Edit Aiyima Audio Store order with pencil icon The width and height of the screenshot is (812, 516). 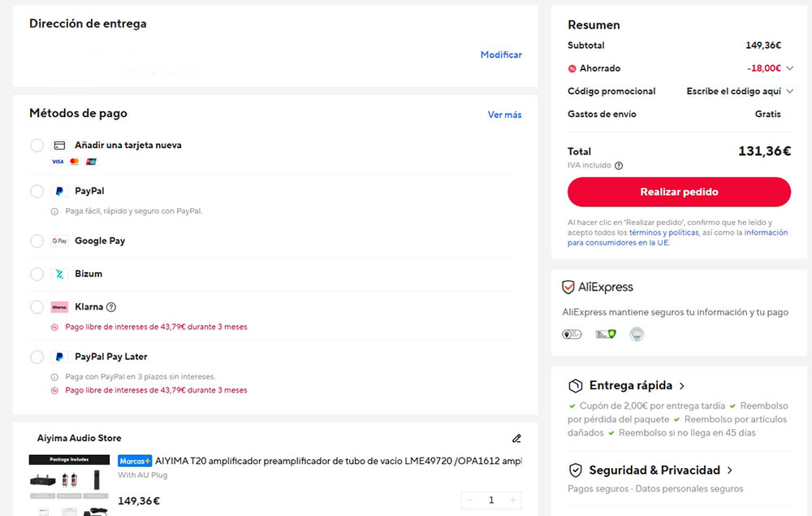[x=516, y=439]
